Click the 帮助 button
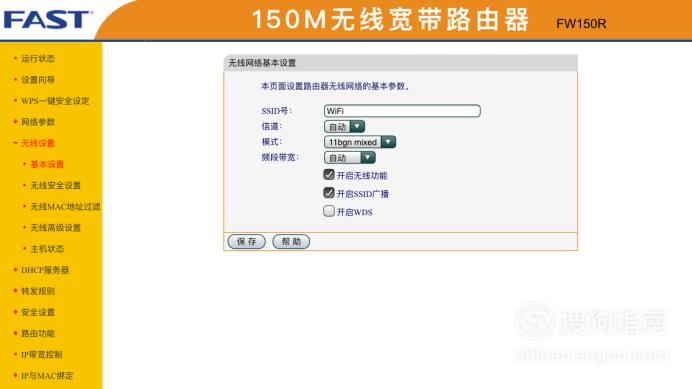 (x=291, y=242)
